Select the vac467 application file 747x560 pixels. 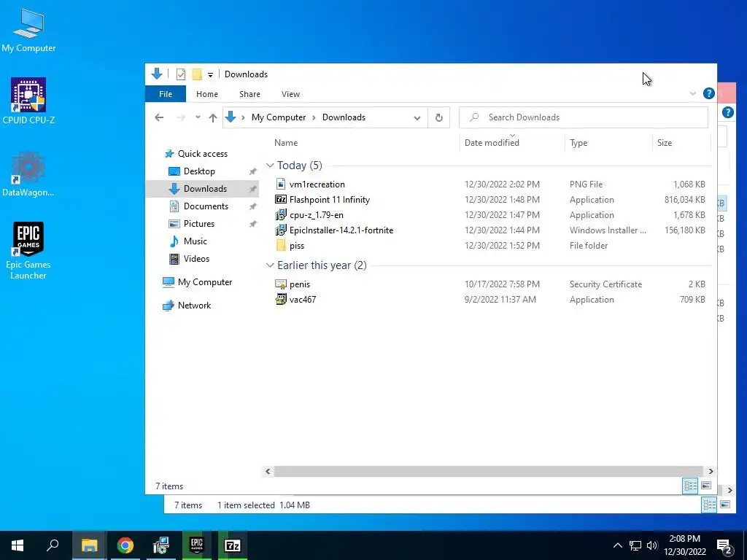tap(303, 300)
